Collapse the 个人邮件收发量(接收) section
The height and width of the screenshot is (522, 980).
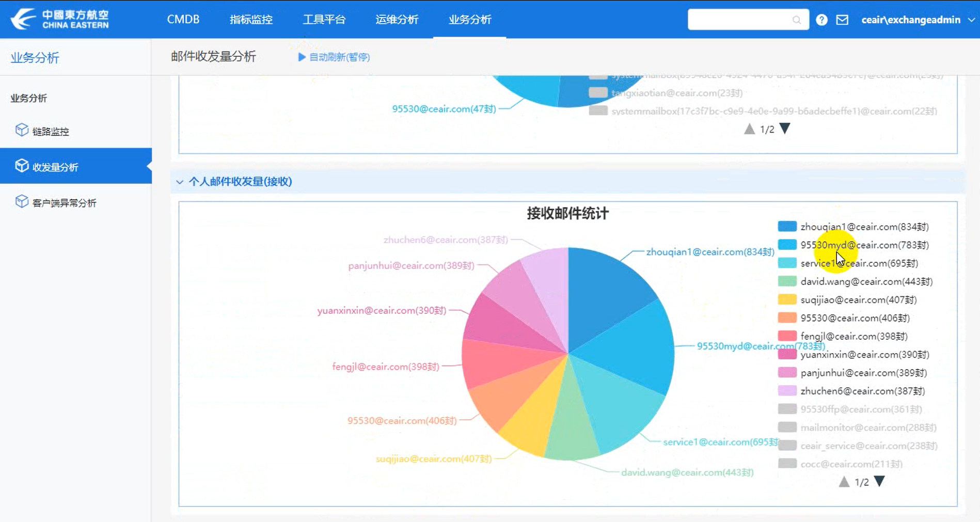point(180,182)
